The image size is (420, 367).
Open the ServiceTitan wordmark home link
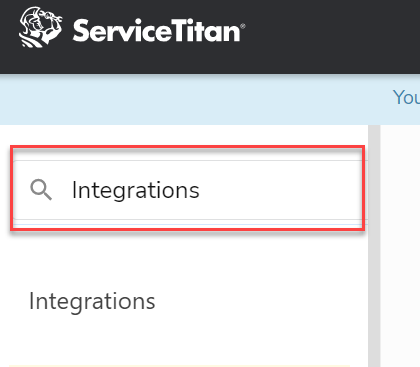pos(159,31)
